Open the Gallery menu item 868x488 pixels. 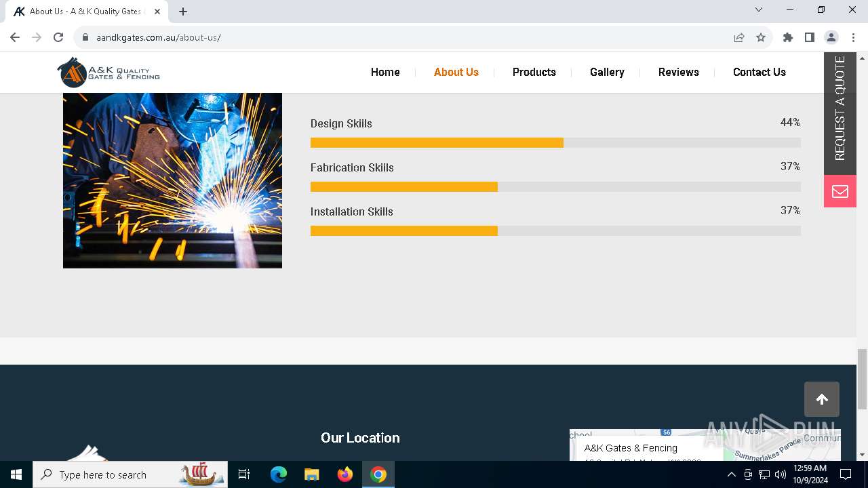coord(607,72)
